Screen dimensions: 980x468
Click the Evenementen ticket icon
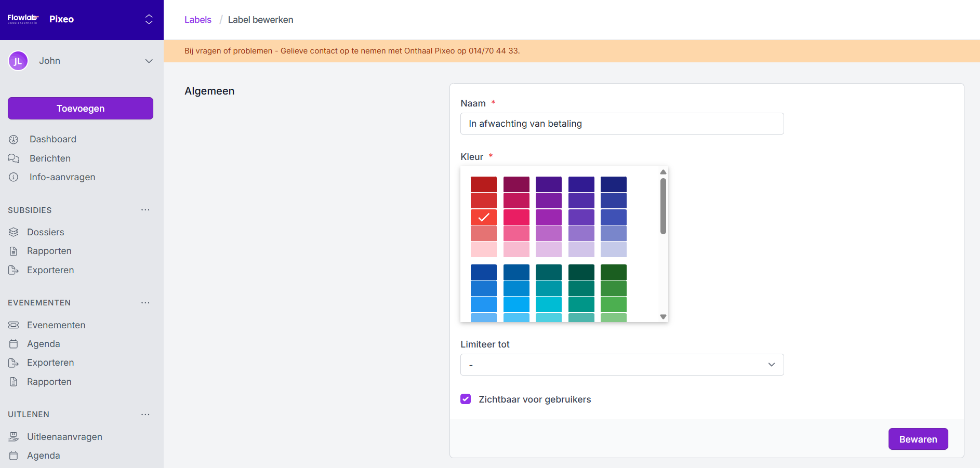14,325
